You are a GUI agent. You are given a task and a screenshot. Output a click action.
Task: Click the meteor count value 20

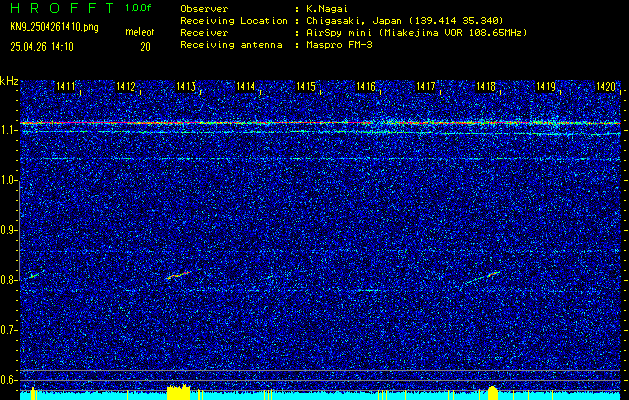tap(145, 47)
